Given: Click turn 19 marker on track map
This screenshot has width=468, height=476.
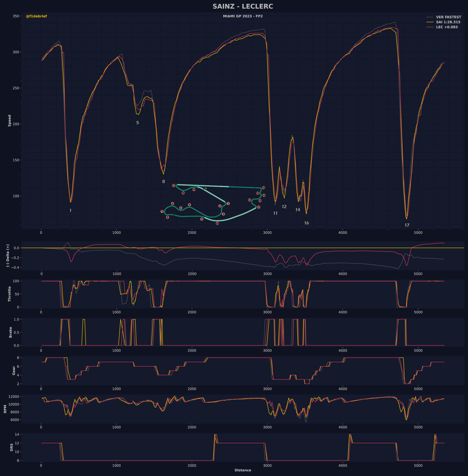Looking at the screenshot, I should point(194,190).
